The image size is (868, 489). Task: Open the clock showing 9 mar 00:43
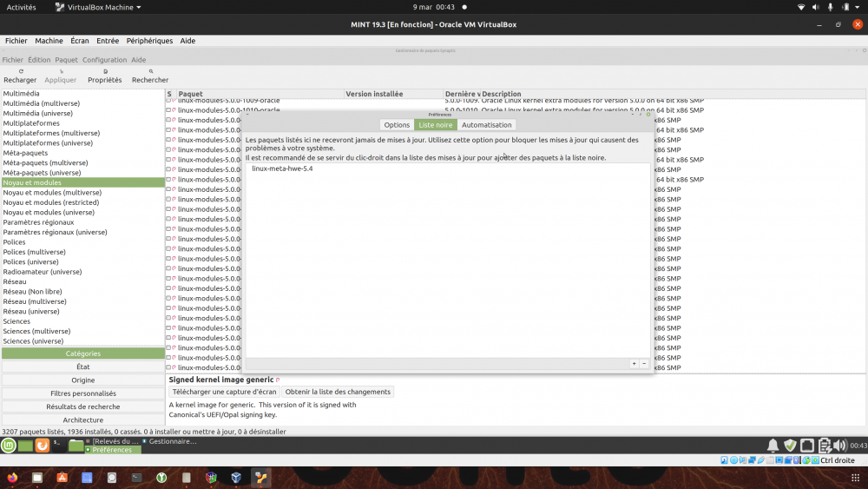(433, 7)
